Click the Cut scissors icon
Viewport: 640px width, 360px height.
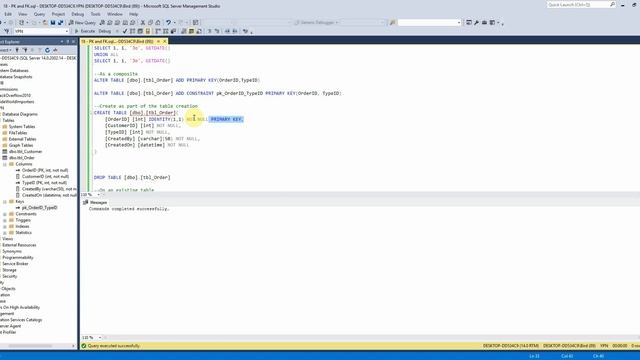pos(143,22)
